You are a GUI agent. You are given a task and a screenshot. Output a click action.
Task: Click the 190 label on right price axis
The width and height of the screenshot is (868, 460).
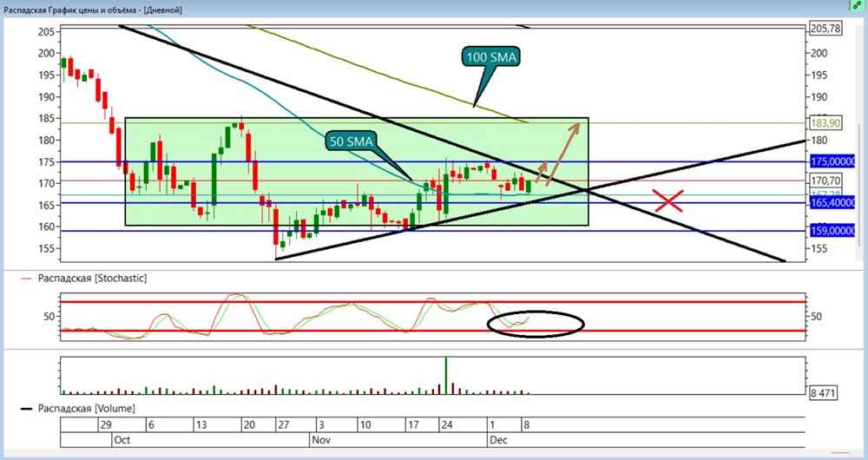pyautogui.click(x=819, y=97)
